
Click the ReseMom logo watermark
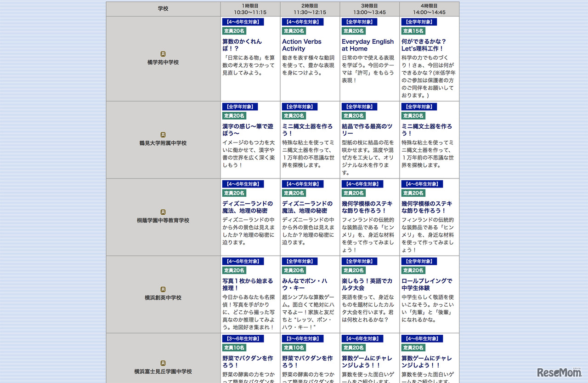pos(559,372)
